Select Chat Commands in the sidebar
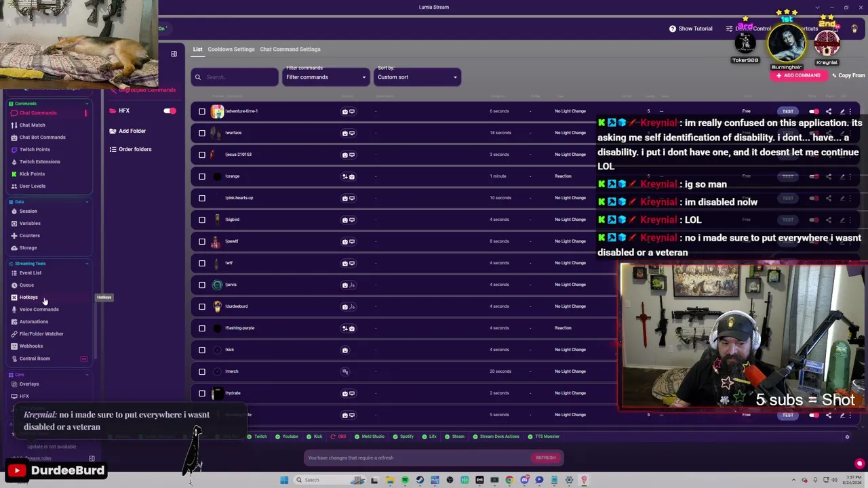This screenshot has height=488, width=868. pyautogui.click(x=38, y=113)
